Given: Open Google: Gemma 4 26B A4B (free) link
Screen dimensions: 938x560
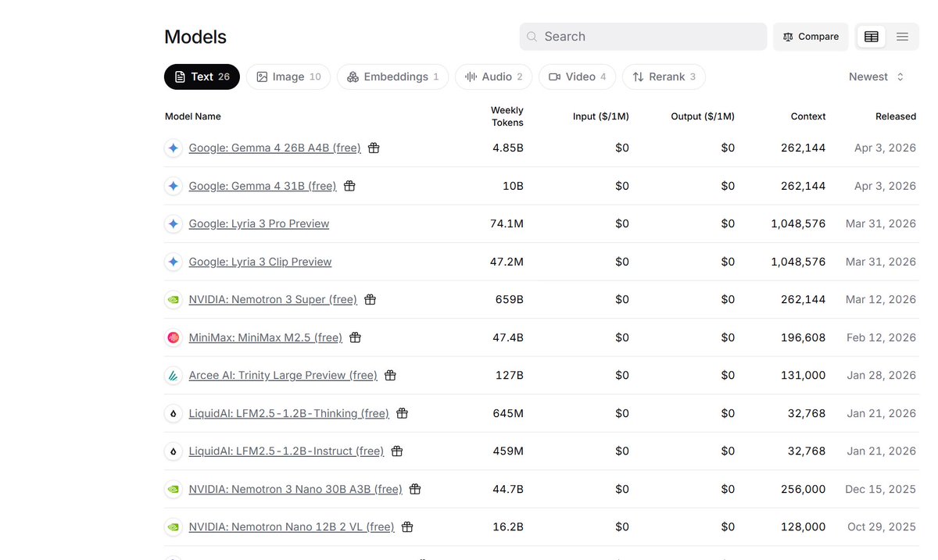Looking at the screenshot, I should [x=275, y=148].
